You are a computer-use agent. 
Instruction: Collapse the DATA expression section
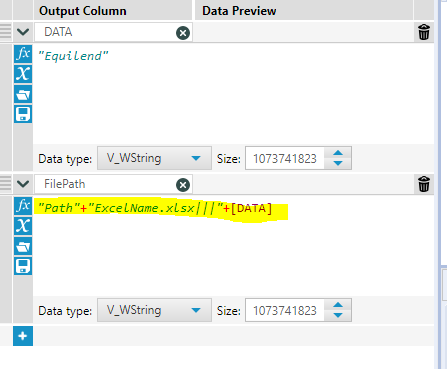pyautogui.click(x=23, y=32)
